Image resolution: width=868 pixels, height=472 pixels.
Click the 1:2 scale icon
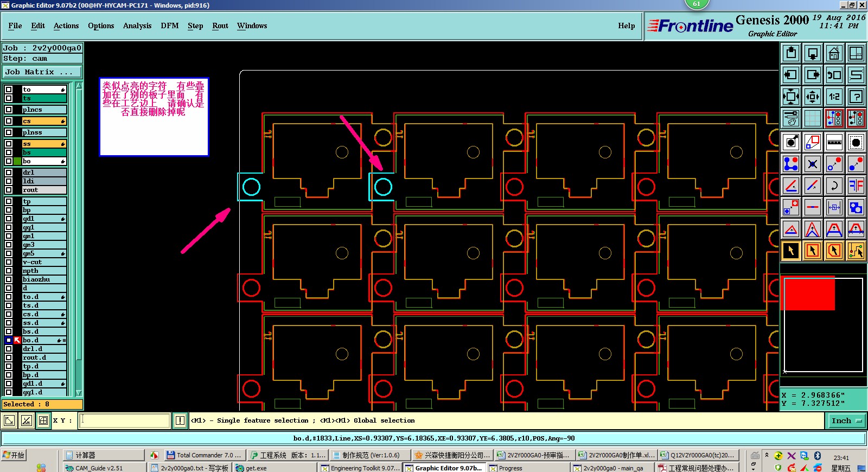point(834,97)
